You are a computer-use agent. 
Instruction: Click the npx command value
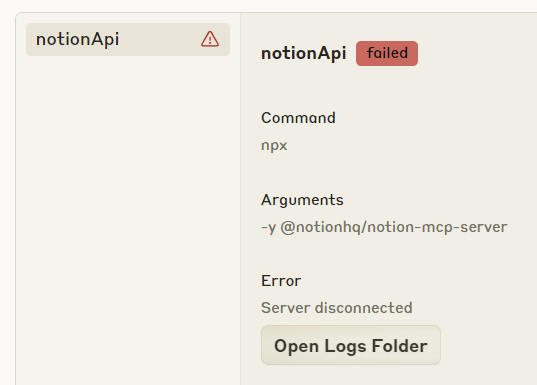click(x=274, y=146)
